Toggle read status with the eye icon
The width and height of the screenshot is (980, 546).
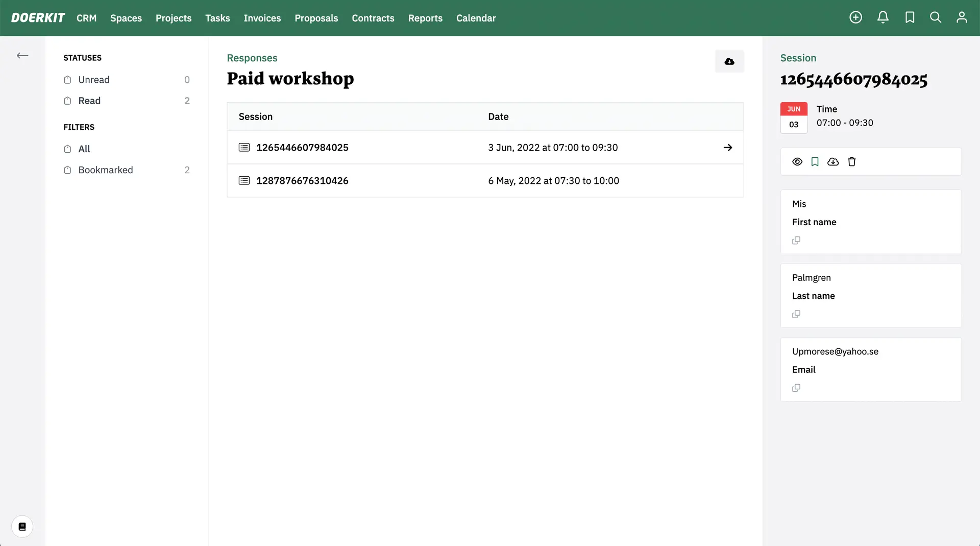click(x=797, y=162)
